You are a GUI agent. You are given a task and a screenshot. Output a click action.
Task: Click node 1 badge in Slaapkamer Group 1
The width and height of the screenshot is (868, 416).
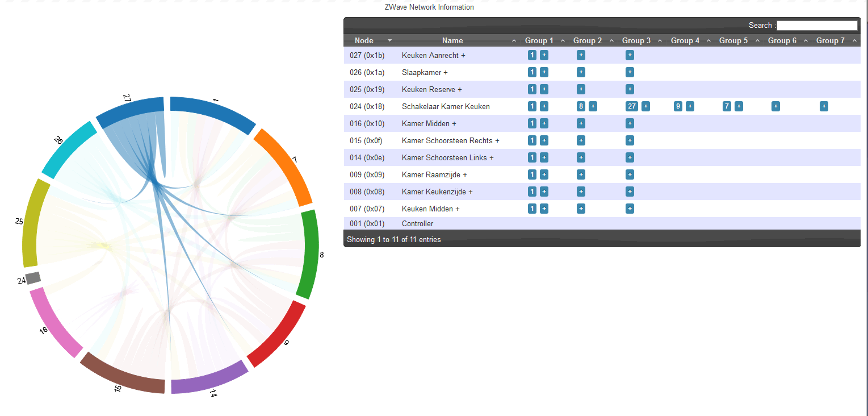pyautogui.click(x=532, y=72)
